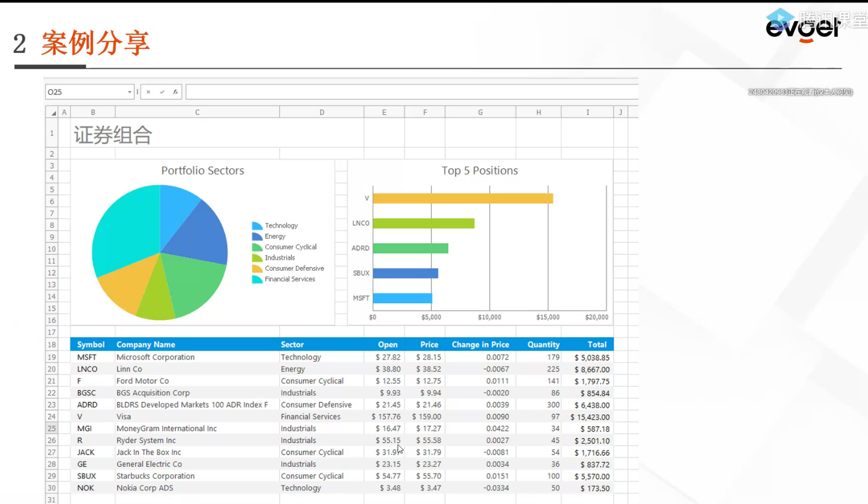This screenshot has height=504, width=868.
Task: Click the MSFT bar in bar chart
Action: point(403,298)
